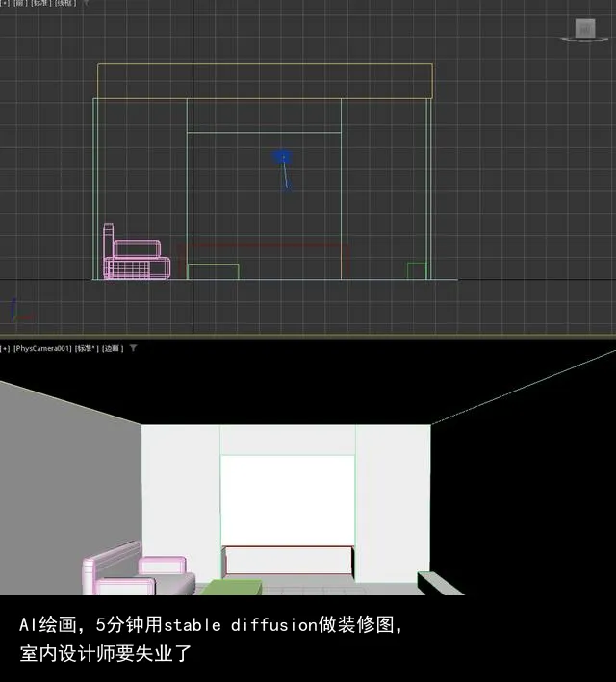
Task: Open the 标准 menu in camera viewport
Action: pyautogui.click(x=88, y=348)
